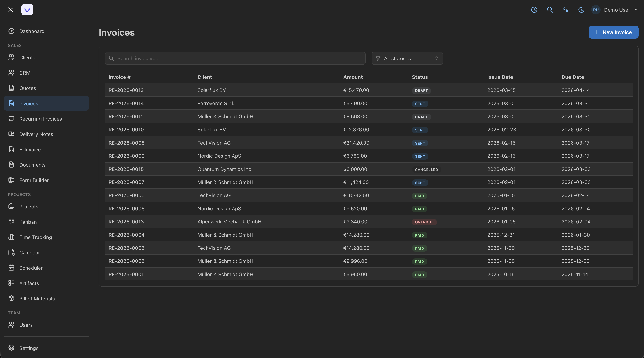Open invoice RE-2026-0013 row

(x=126, y=222)
